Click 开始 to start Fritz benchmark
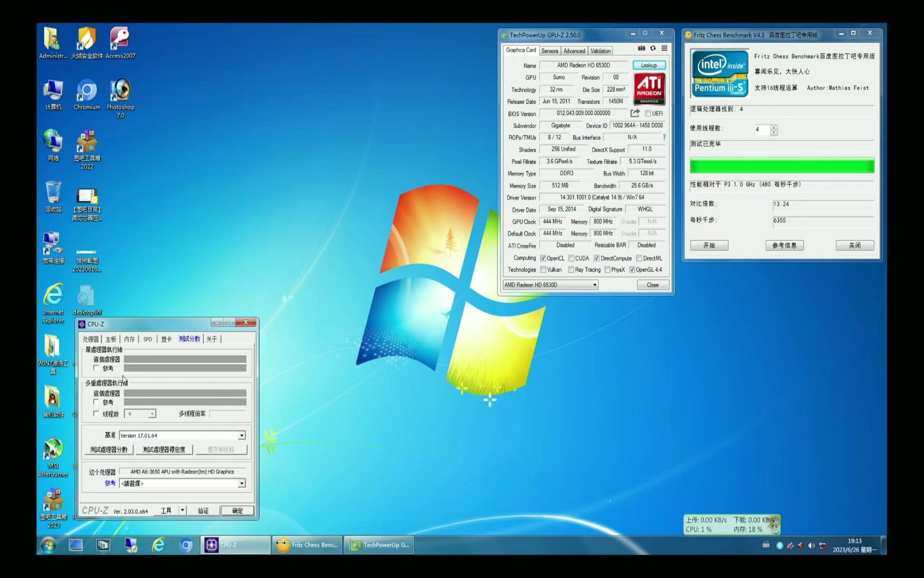Viewport: 924px width, 578px height. pyautogui.click(x=709, y=245)
